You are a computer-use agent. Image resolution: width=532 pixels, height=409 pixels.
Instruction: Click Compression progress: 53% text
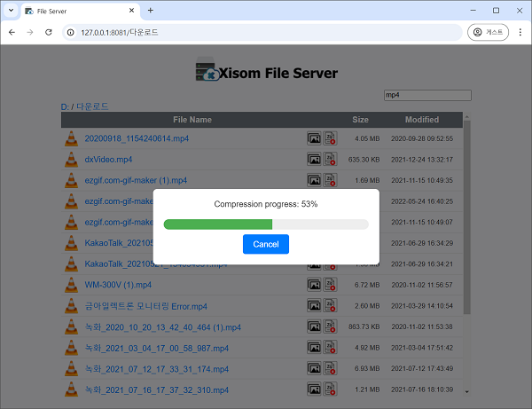[266, 204]
